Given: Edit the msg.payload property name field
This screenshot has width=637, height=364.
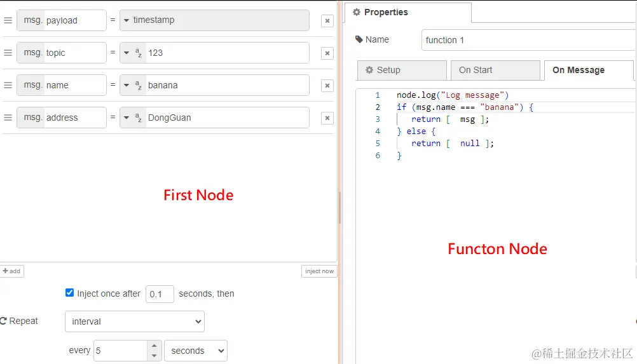Looking at the screenshot, I should [x=75, y=20].
